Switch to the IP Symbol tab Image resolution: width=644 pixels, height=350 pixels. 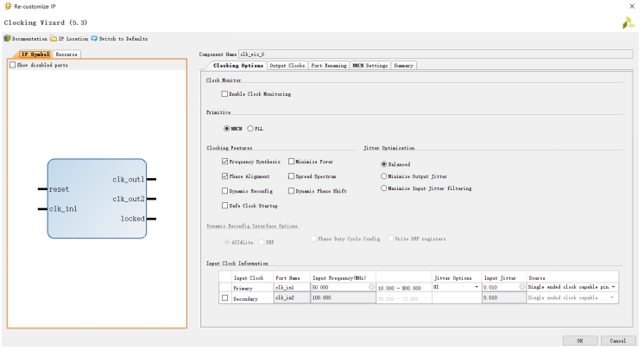pyautogui.click(x=35, y=54)
